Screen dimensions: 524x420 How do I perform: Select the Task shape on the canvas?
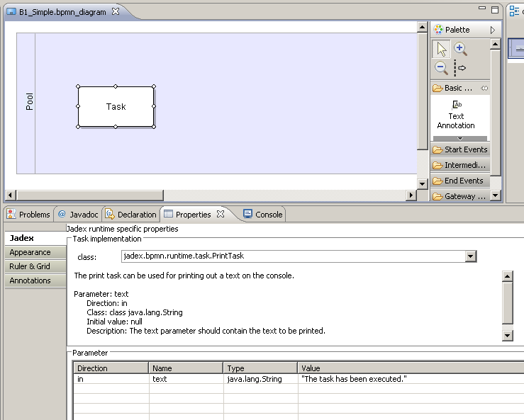pos(116,107)
